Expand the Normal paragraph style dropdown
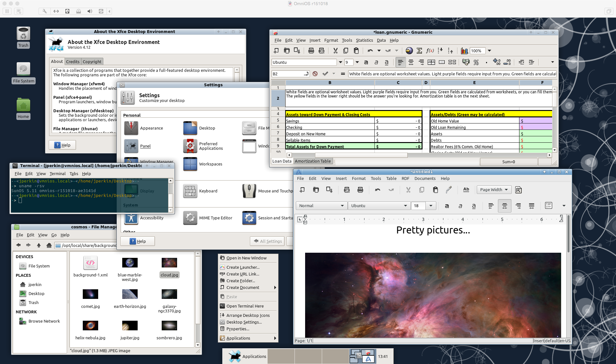 342,206
